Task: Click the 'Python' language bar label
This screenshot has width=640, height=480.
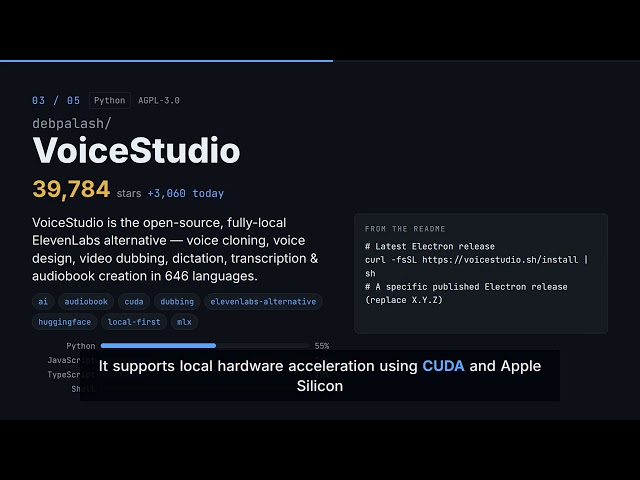Action: (x=80, y=346)
